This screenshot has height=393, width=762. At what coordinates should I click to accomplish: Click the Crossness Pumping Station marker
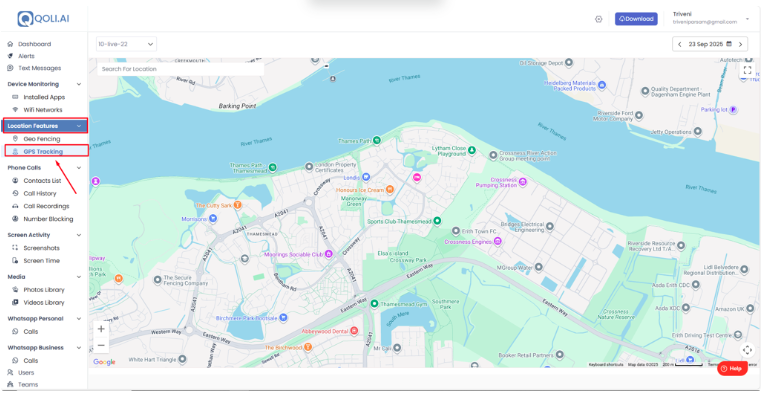point(523,182)
